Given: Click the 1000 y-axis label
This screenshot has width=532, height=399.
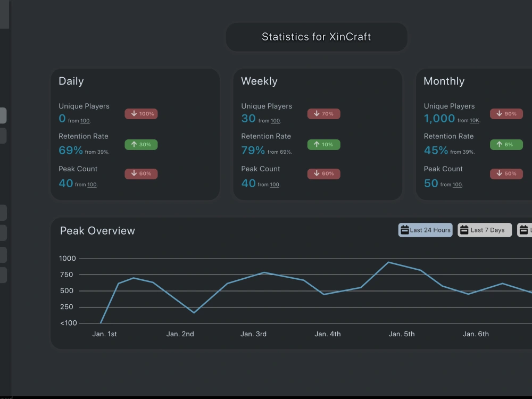Looking at the screenshot, I should pyautogui.click(x=68, y=259).
